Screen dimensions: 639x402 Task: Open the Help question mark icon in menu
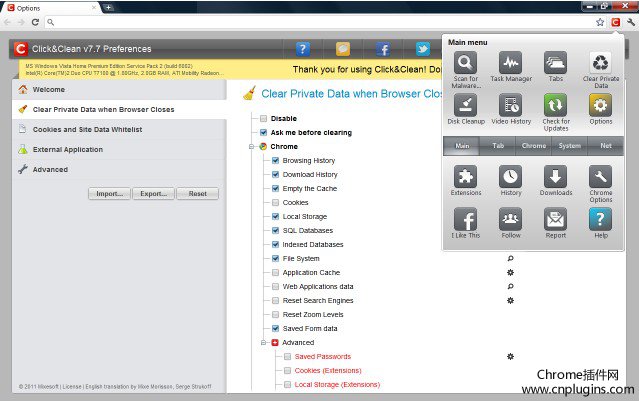tap(600, 219)
